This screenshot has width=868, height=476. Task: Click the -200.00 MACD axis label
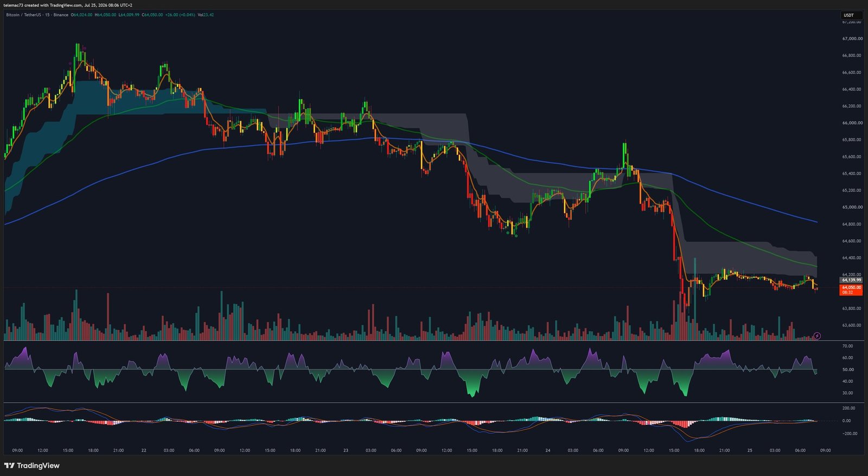[x=850, y=434]
